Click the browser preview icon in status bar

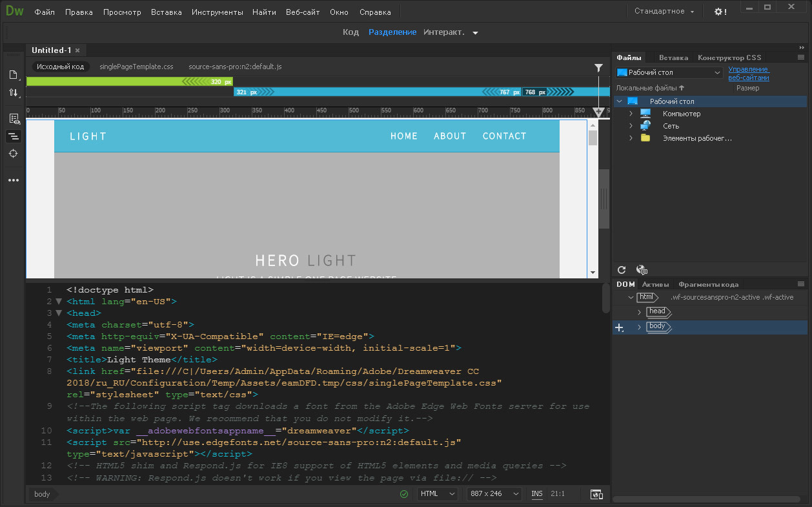[596, 494]
